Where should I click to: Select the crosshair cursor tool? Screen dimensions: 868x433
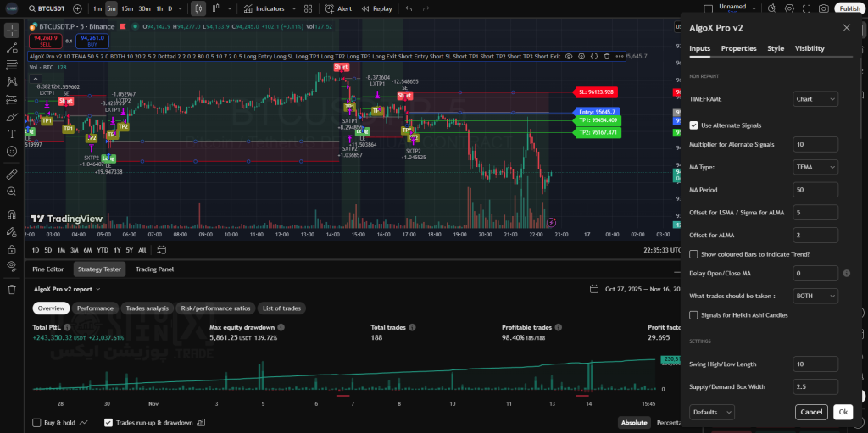pyautogui.click(x=12, y=31)
